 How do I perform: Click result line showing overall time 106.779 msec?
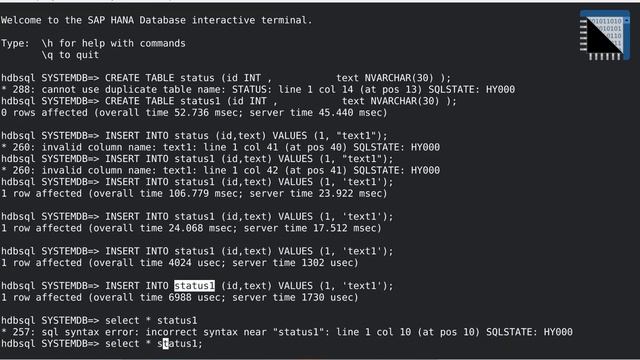coord(194,193)
